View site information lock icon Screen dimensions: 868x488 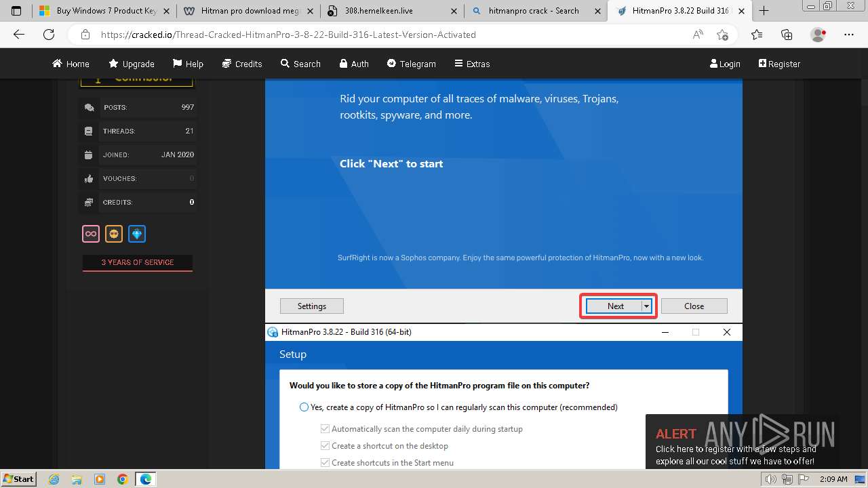[85, 35]
